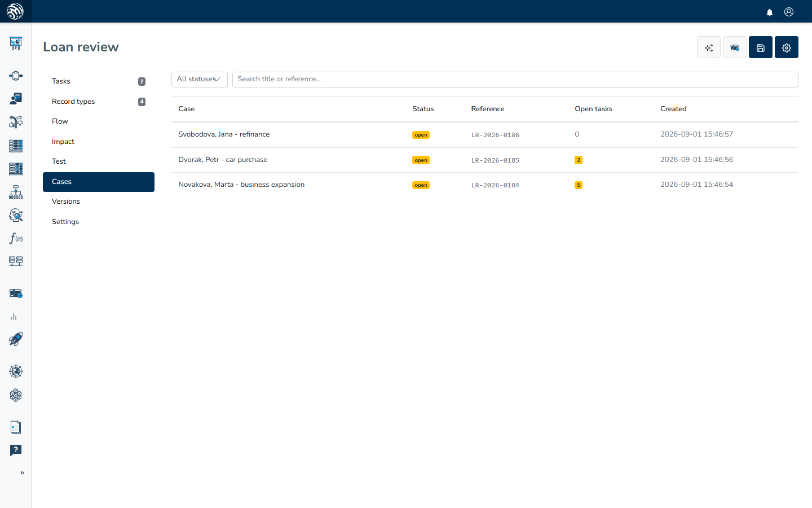
Task: Click the open tasks badge showing 2
Action: [x=579, y=160]
